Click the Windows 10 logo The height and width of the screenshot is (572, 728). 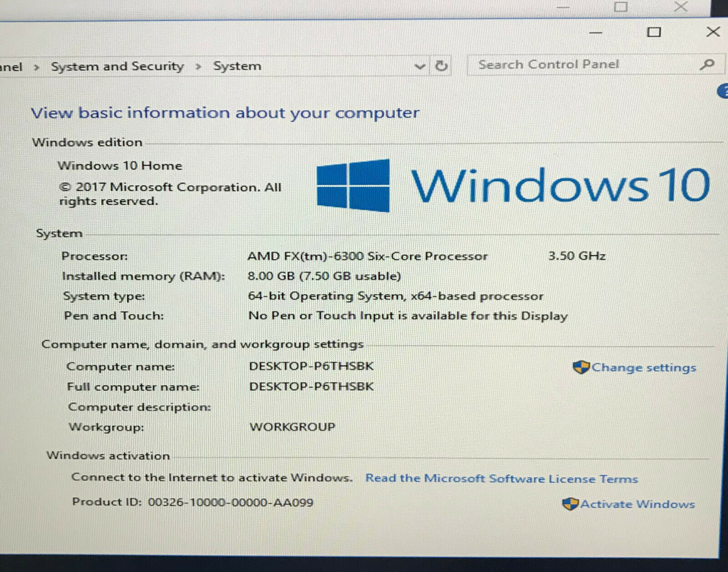click(513, 185)
